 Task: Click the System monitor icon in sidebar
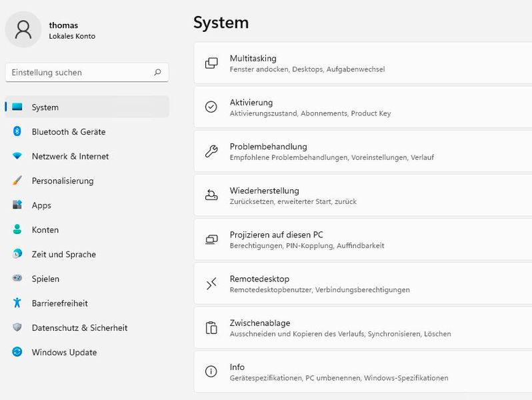[x=17, y=107]
